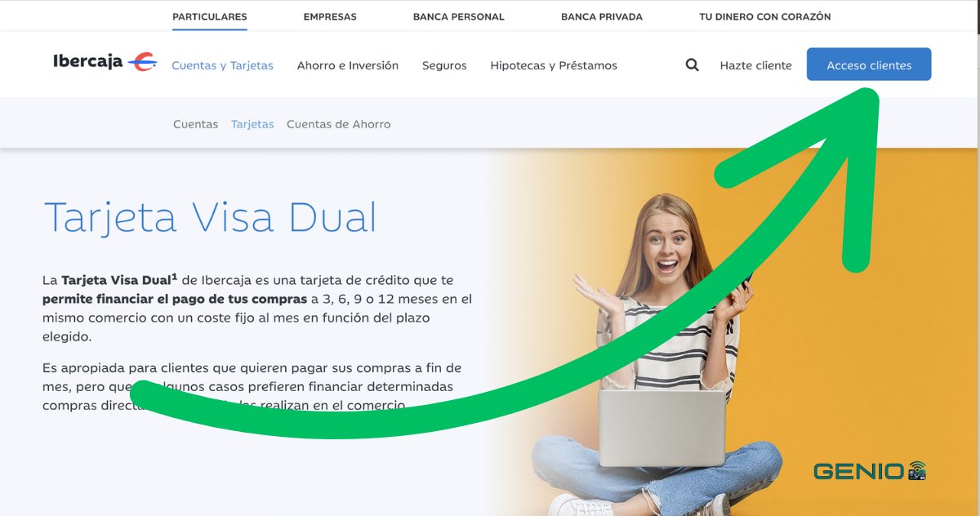Expand the Seguros menu

click(x=444, y=65)
